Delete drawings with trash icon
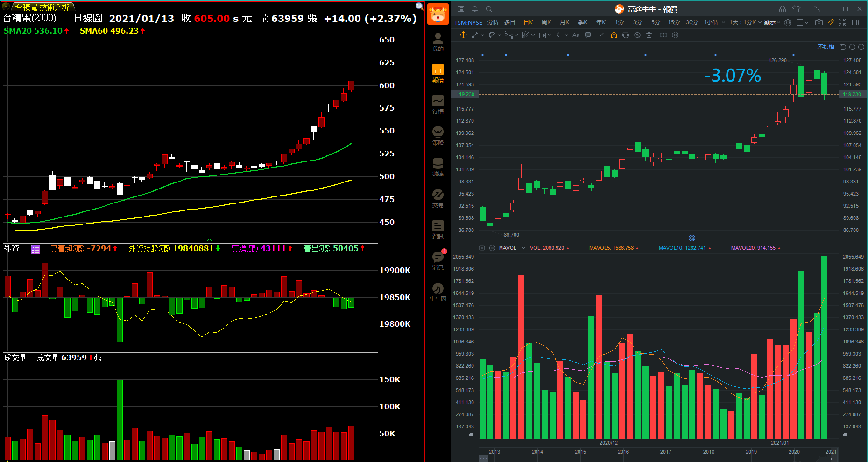Viewport: 868px width, 462px height. point(649,35)
